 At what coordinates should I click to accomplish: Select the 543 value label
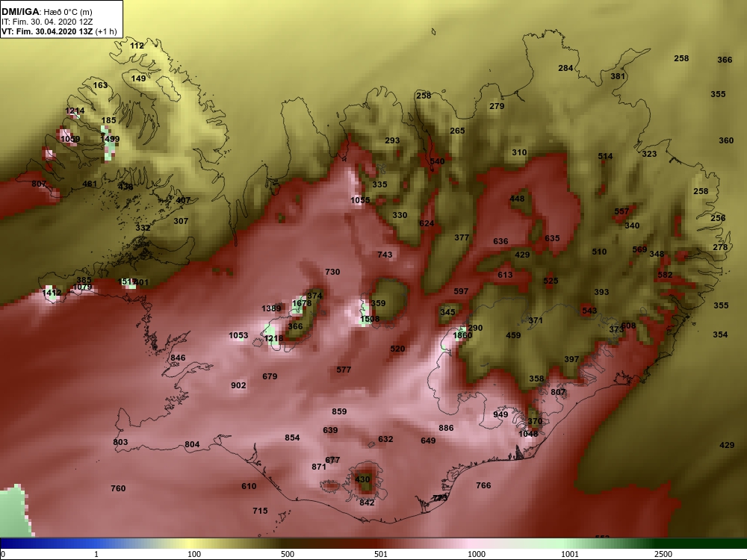coord(589,311)
